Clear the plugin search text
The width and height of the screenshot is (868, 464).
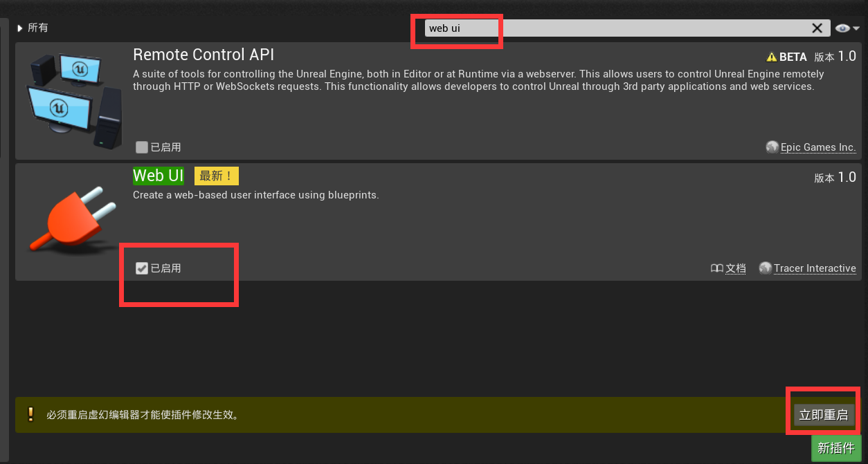817,28
